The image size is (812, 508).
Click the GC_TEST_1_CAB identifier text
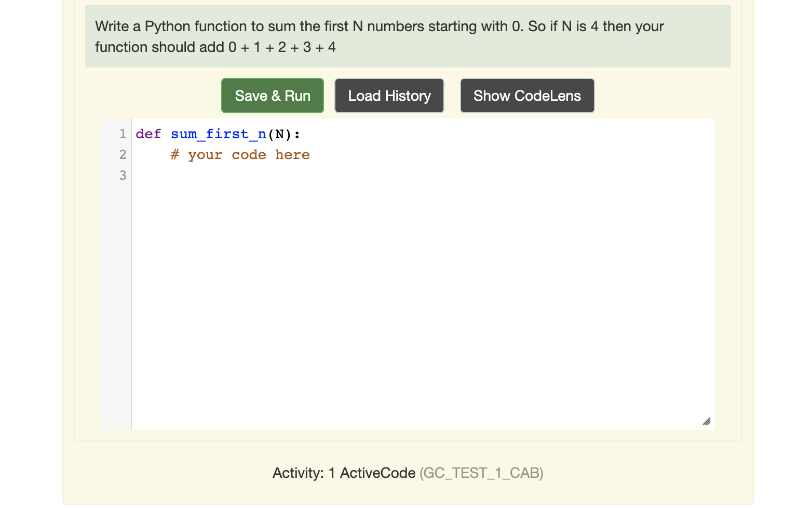(x=481, y=473)
